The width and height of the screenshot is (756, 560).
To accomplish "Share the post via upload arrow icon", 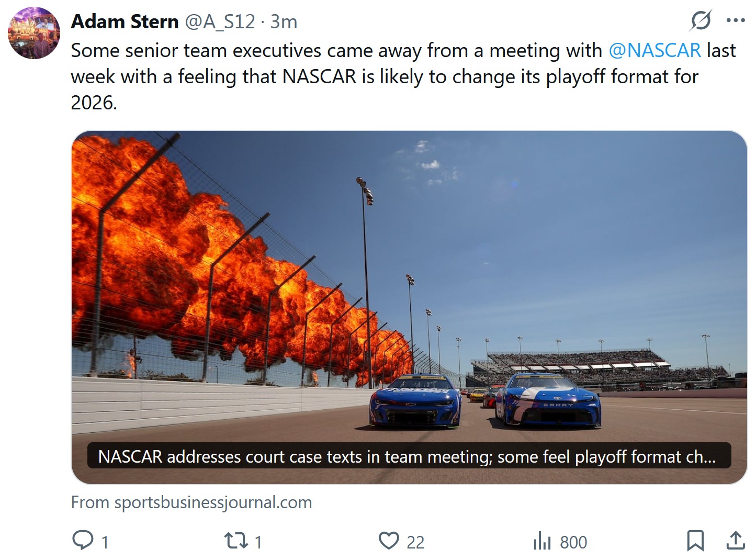I will tap(736, 541).
